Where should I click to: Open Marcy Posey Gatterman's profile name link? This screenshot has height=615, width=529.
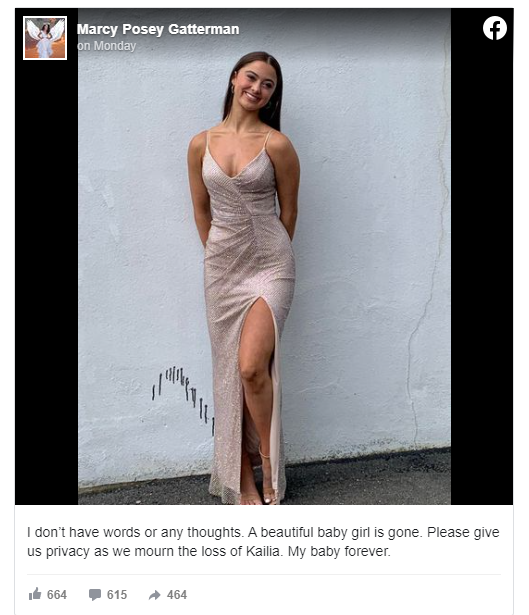158,29
